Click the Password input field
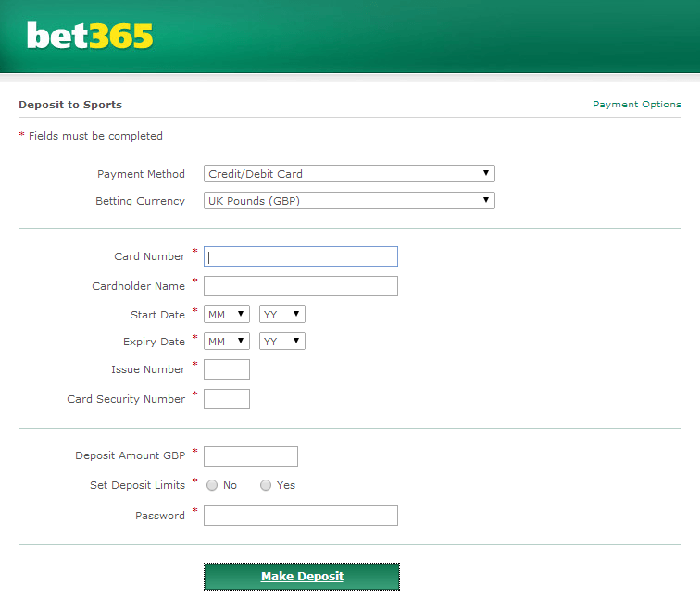Image resolution: width=700 pixels, height=598 pixels. (300, 516)
